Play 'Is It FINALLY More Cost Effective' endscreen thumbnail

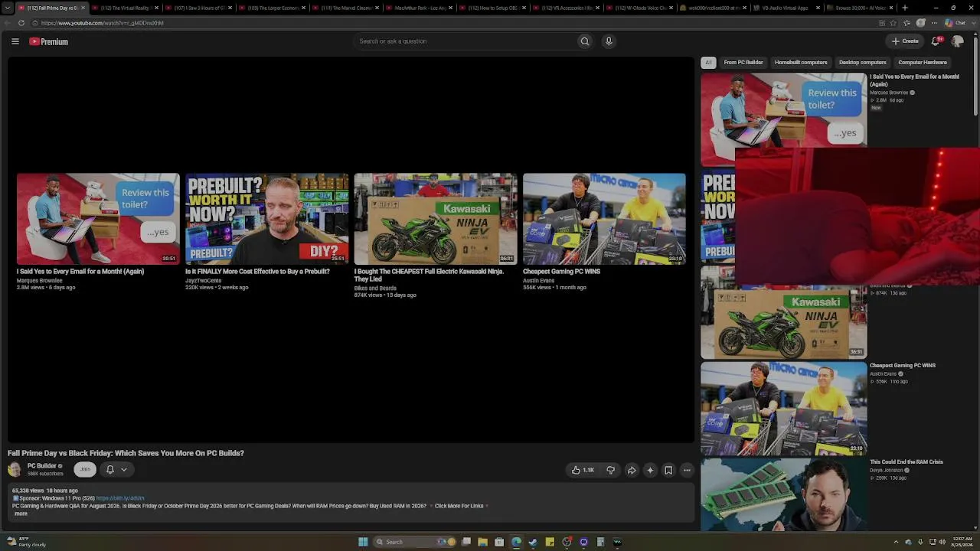pos(266,219)
